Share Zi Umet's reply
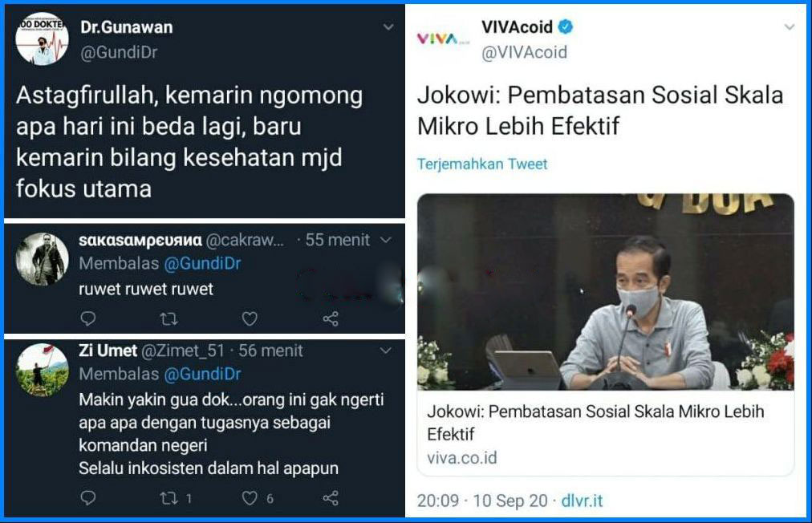 click(x=331, y=498)
